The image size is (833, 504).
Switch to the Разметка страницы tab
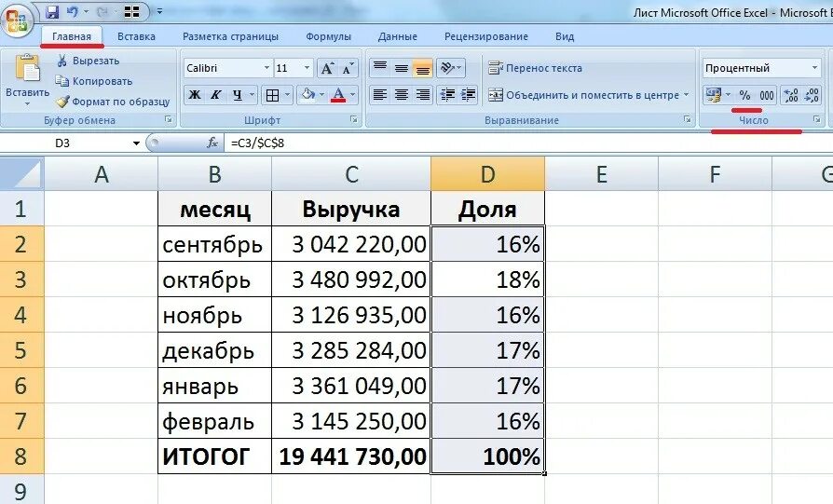point(230,36)
